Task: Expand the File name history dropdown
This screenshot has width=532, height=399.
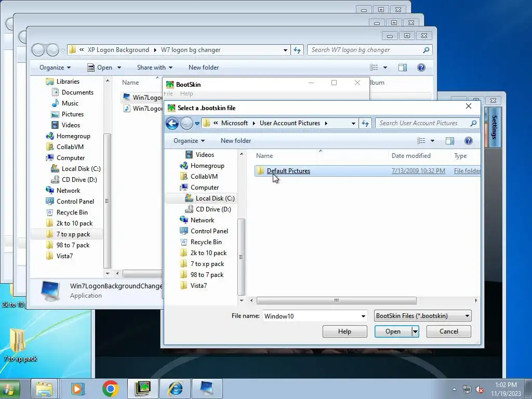Action: pos(363,316)
